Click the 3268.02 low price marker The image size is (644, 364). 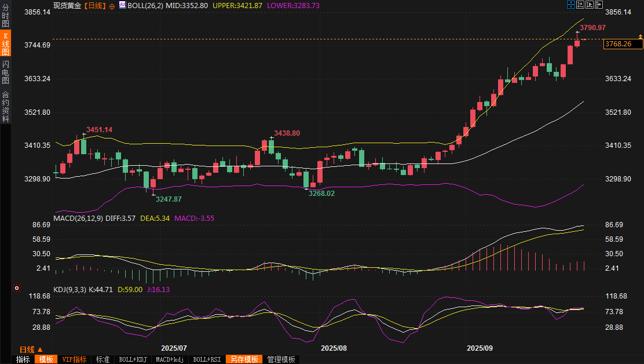pyautogui.click(x=321, y=194)
